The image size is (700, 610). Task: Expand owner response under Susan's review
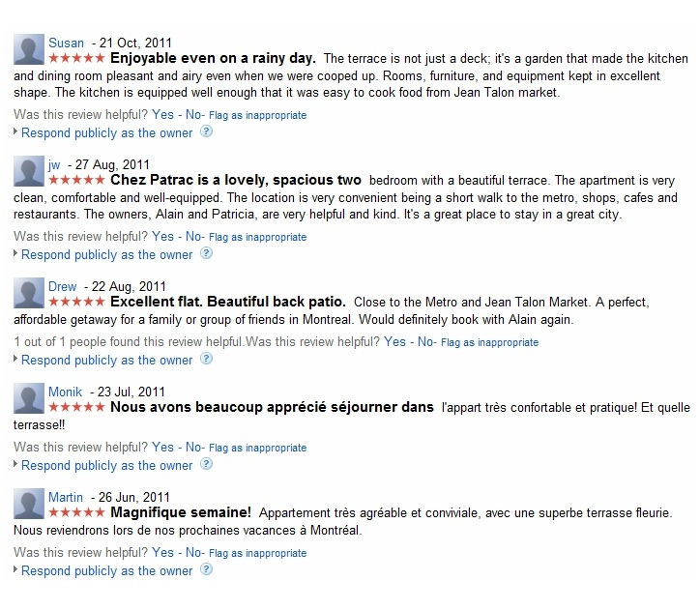tap(106, 133)
